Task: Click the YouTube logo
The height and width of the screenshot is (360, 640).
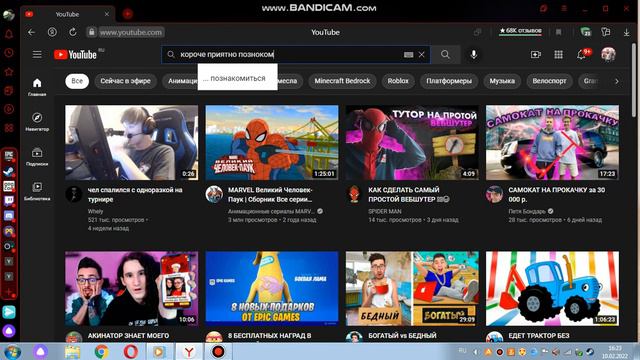Action: 75,54
